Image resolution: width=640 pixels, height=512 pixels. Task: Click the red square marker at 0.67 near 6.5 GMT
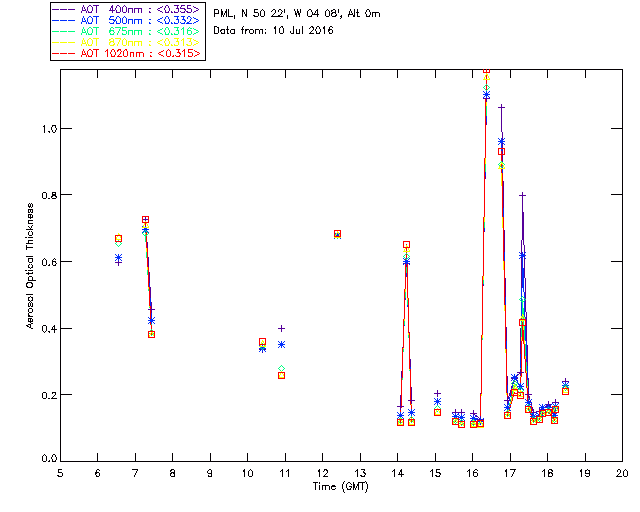tap(118, 238)
